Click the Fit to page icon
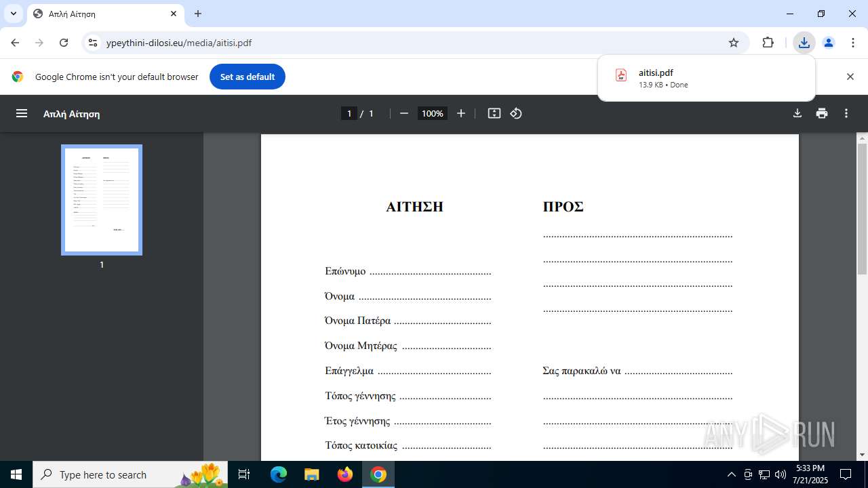The image size is (868, 488). [x=494, y=114]
